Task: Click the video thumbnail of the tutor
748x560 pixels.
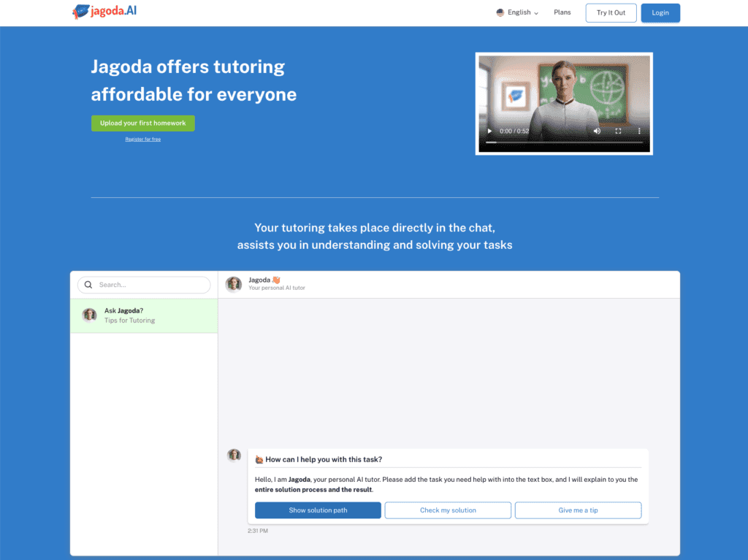Action: coord(564,104)
